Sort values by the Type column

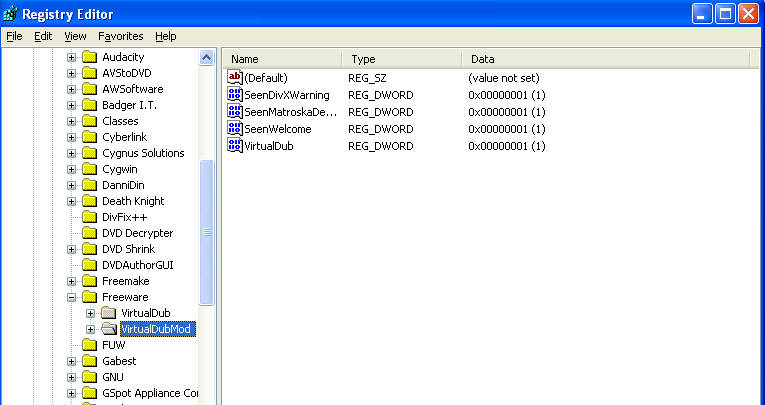pyautogui.click(x=402, y=59)
